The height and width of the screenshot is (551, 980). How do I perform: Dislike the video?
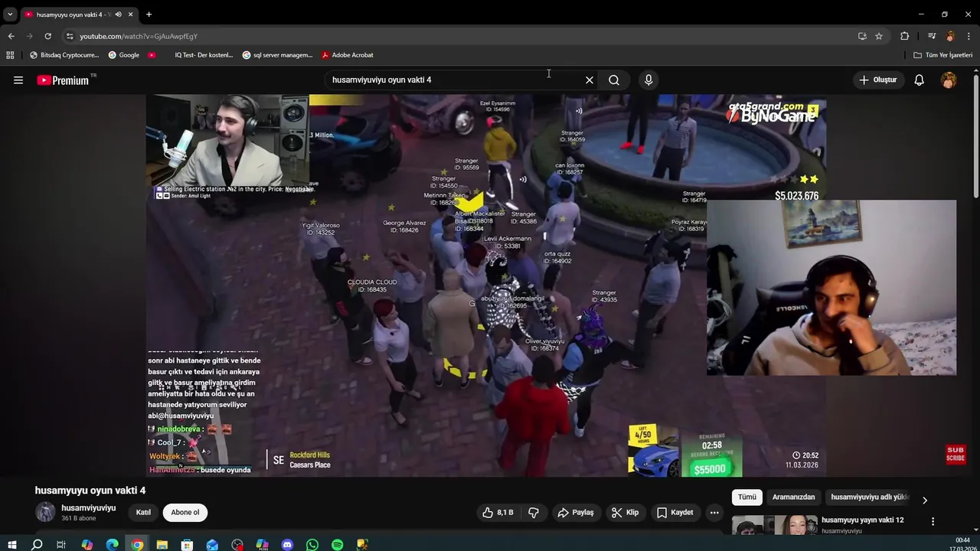(534, 513)
